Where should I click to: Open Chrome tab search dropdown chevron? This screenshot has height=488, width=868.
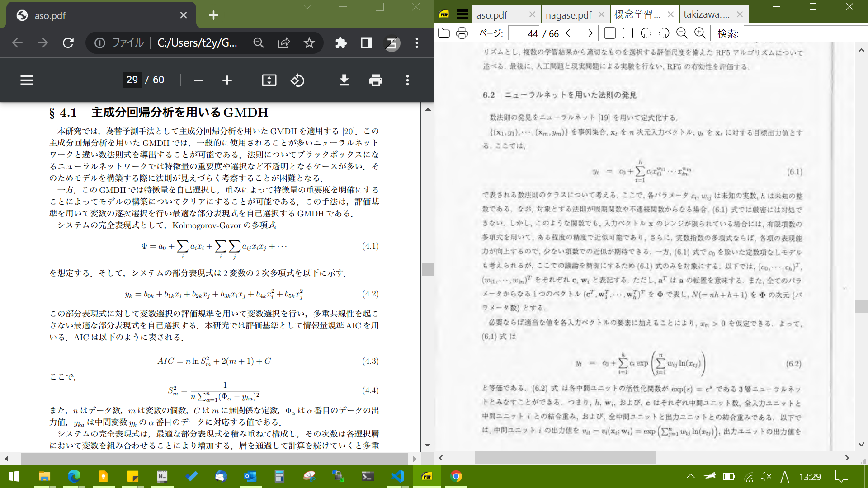[307, 7]
